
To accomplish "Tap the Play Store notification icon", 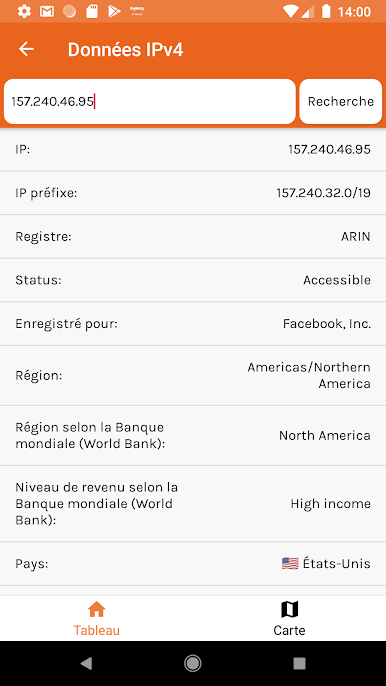I will point(114,11).
